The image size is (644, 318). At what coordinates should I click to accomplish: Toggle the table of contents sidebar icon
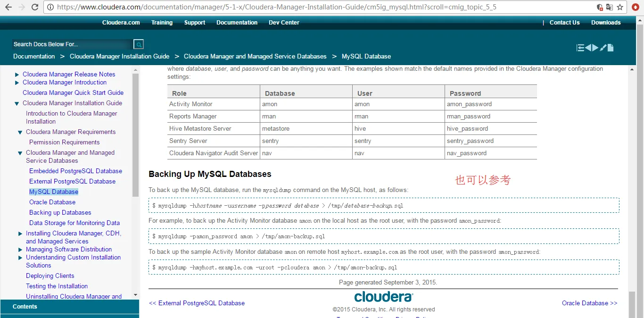coord(580,48)
